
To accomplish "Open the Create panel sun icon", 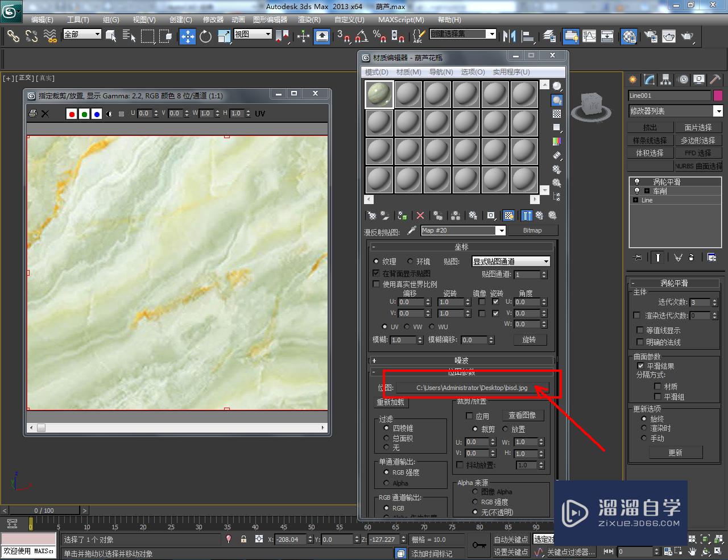I will point(632,80).
